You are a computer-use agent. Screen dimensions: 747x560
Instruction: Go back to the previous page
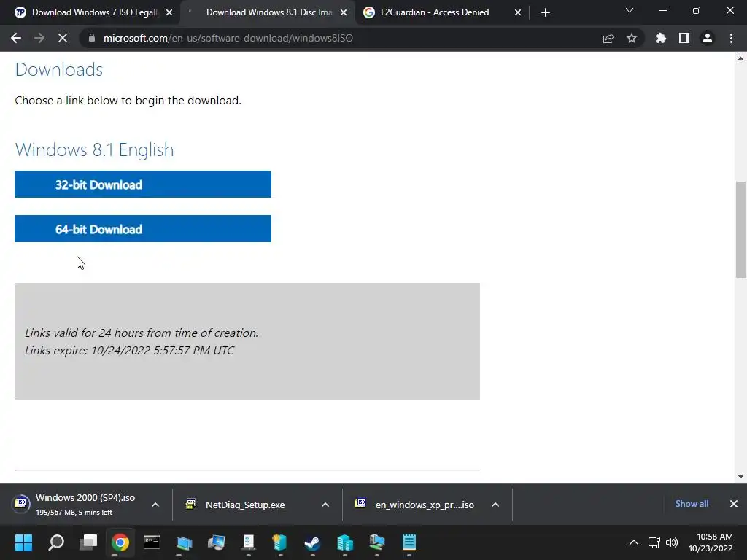point(16,38)
